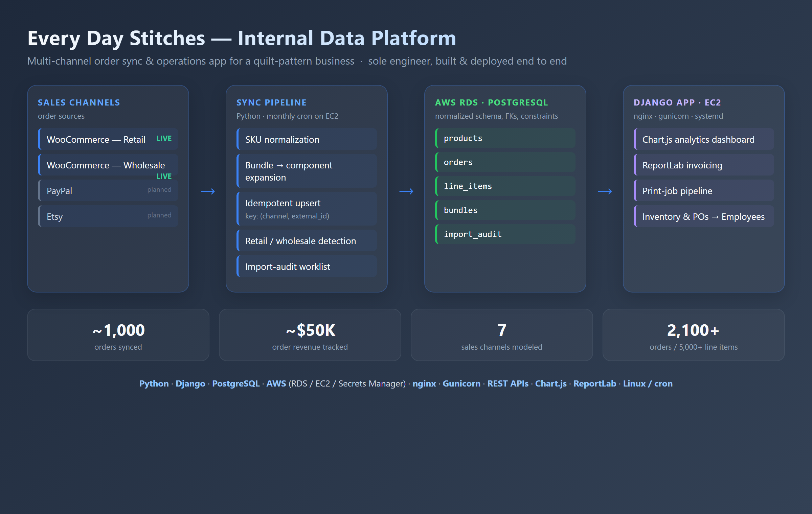Open Print-job pipeline item
Image resolution: width=812 pixels, height=514 pixels.
tap(704, 190)
